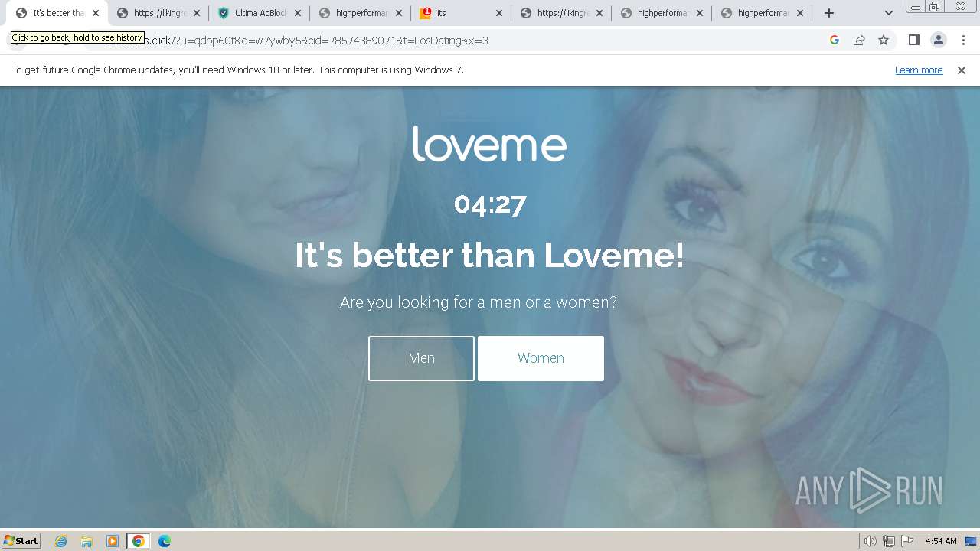Click the Google icon in address bar

tap(835, 40)
